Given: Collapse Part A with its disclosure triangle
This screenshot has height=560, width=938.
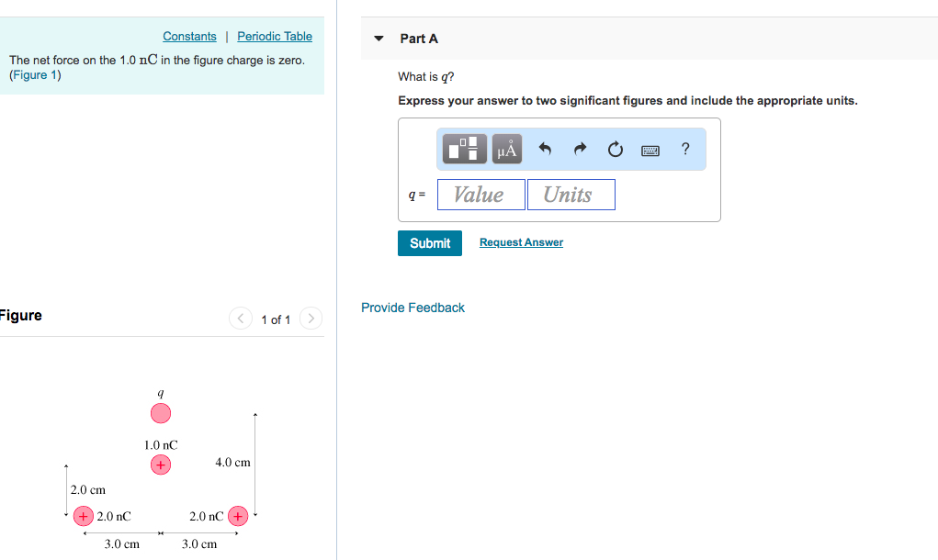Looking at the screenshot, I should [379, 39].
